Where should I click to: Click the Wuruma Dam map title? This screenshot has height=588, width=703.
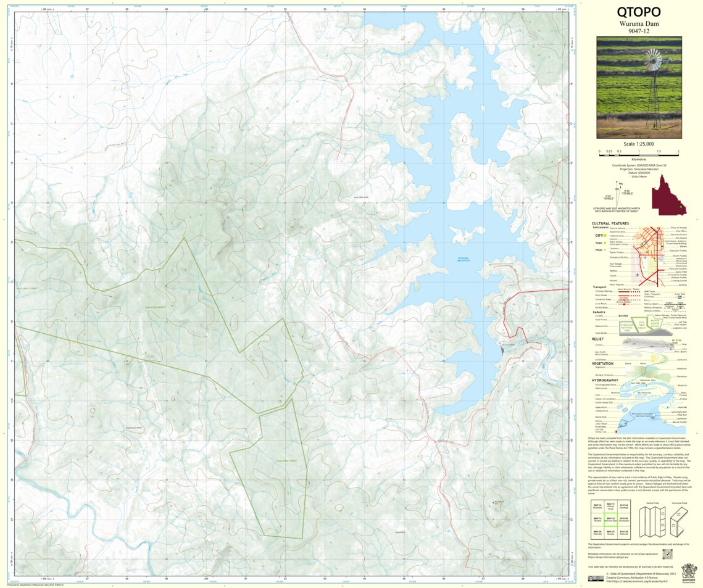click(x=639, y=24)
